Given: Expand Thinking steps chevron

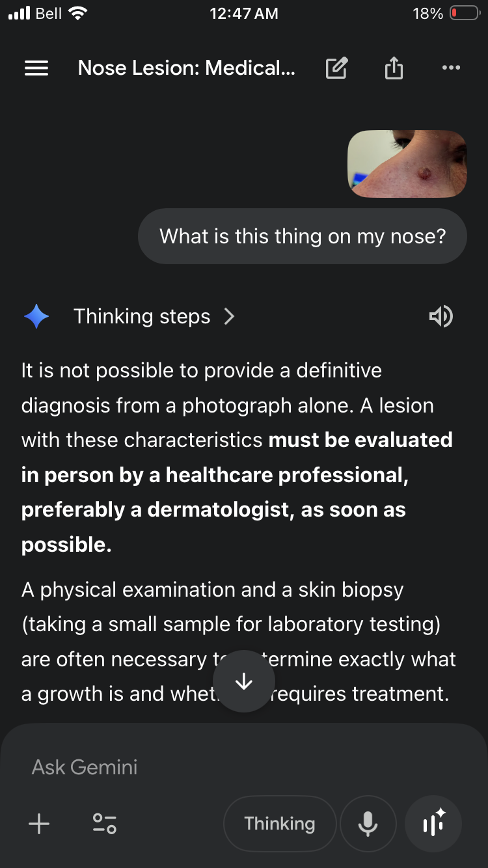Looking at the screenshot, I should [229, 316].
